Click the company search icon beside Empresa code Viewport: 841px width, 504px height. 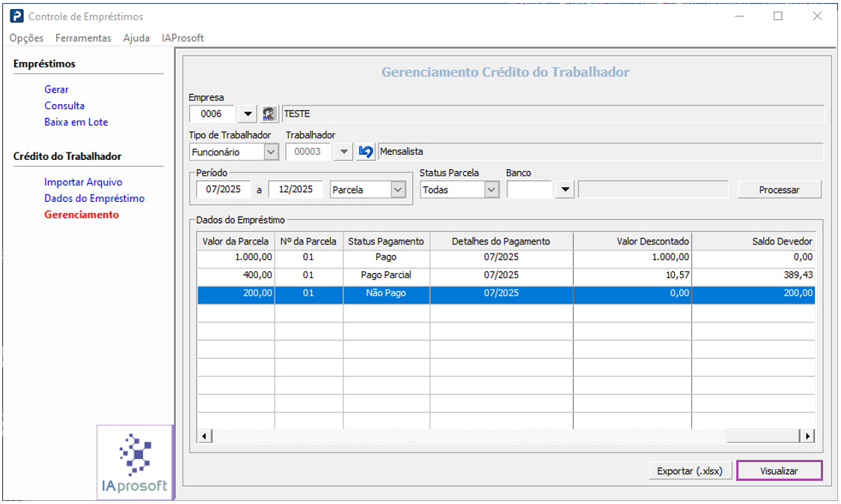tap(269, 114)
